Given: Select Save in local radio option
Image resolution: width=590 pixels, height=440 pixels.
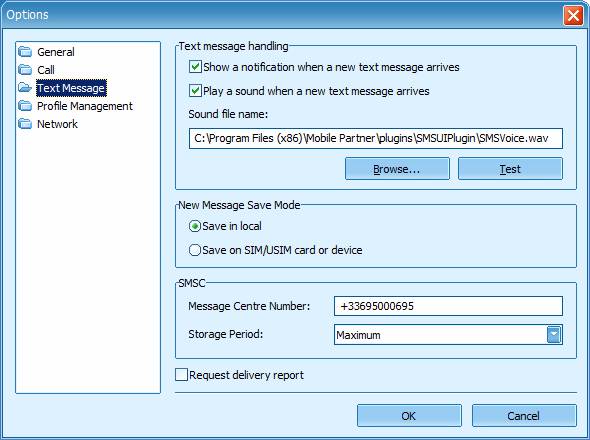Looking at the screenshot, I should 195,226.
